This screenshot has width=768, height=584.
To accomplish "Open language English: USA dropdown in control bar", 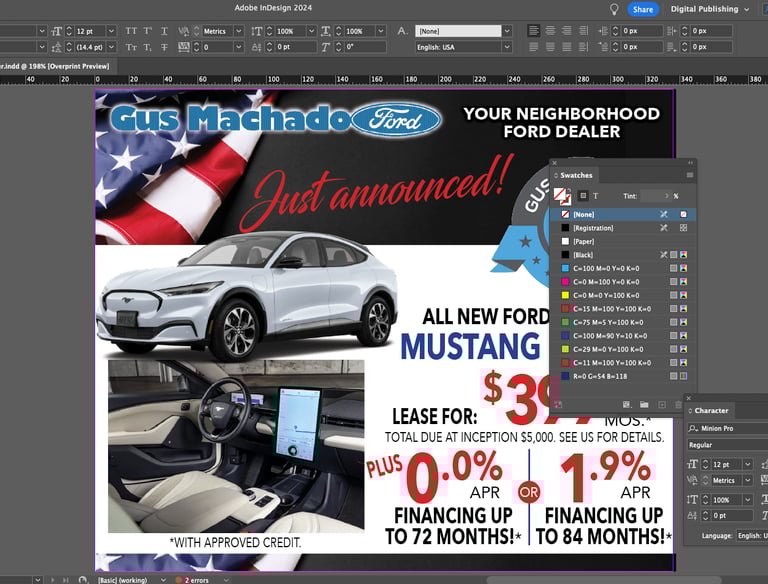I will click(507, 47).
